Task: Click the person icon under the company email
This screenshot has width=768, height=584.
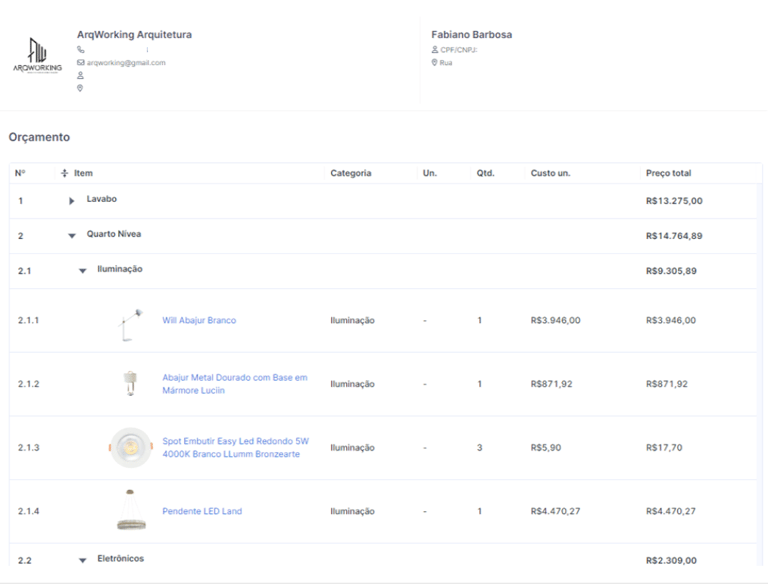Action: pos(81,75)
